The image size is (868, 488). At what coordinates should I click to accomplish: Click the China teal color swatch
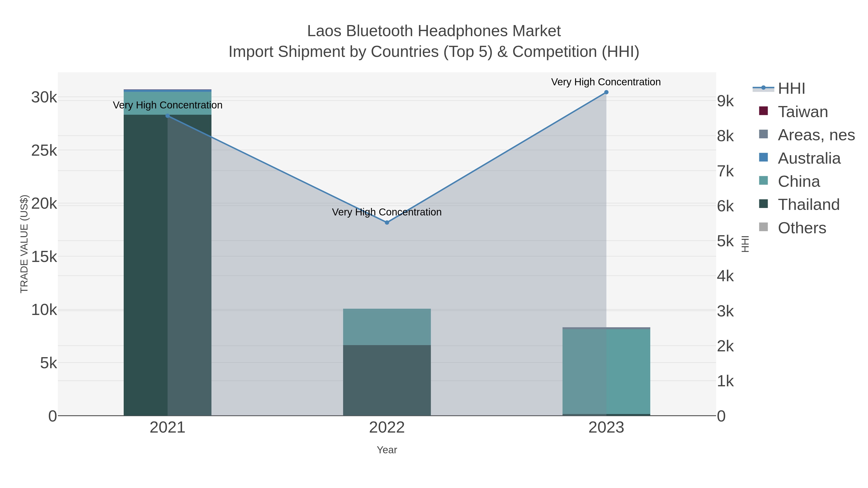coord(763,180)
